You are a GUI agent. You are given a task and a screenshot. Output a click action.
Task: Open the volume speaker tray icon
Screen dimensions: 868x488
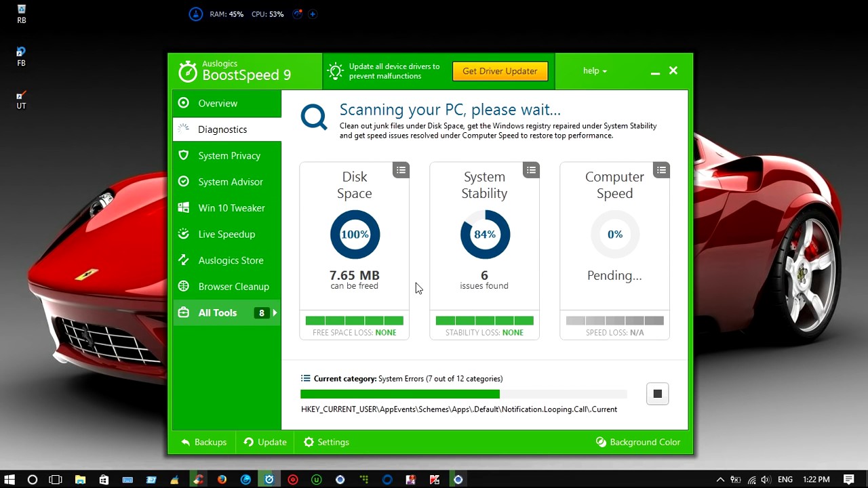pyautogui.click(x=766, y=479)
